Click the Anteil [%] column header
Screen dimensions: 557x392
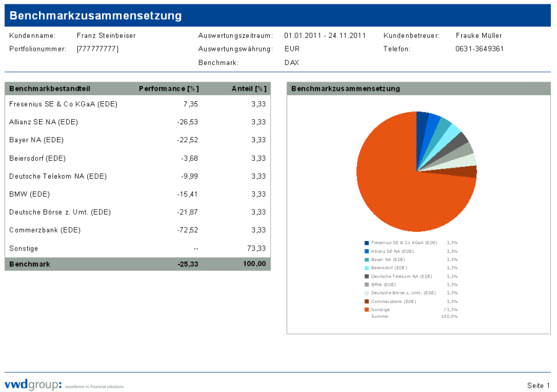249,88
